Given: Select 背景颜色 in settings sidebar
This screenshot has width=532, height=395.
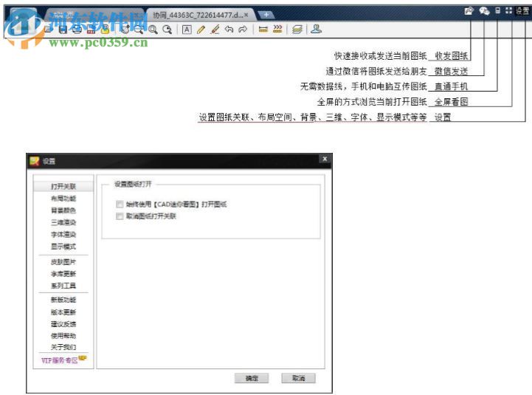Looking at the screenshot, I should pyautogui.click(x=63, y=210).
